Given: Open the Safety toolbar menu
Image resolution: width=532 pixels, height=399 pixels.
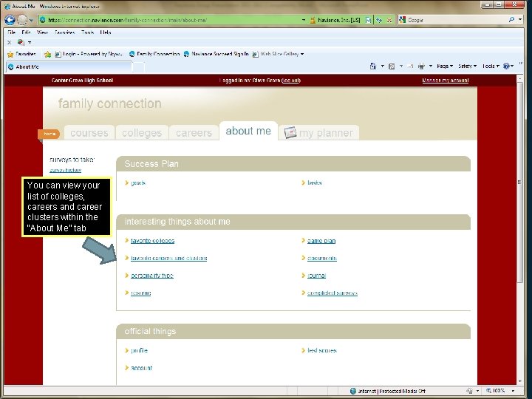Looking at the screenshot, I should tap(467, 66).
